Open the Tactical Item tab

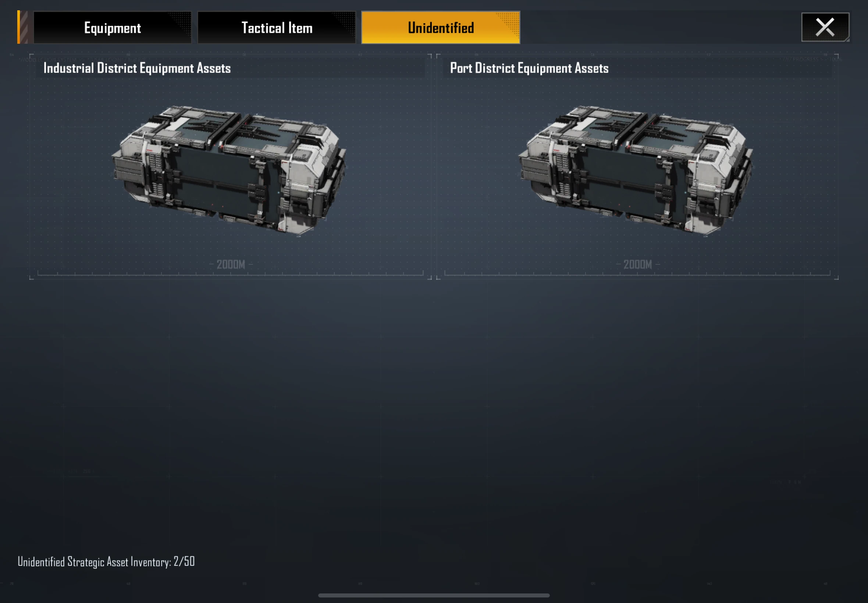tap(277, 28)
